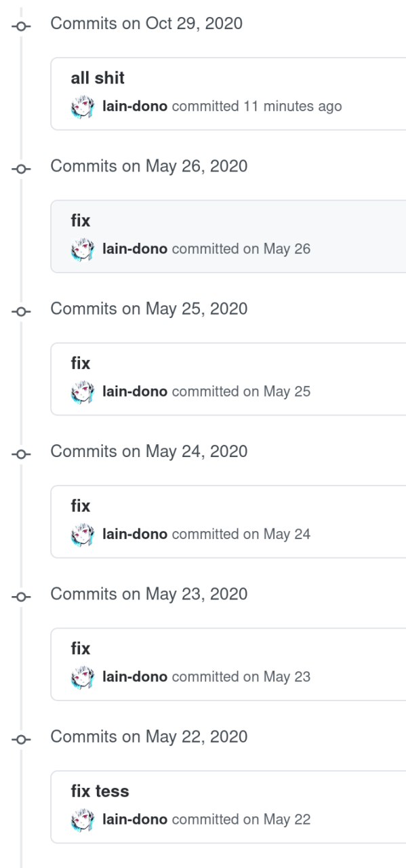Click the avatar on the May 23 commit
Screen dimensions: 406x868
tap(82, 677)
